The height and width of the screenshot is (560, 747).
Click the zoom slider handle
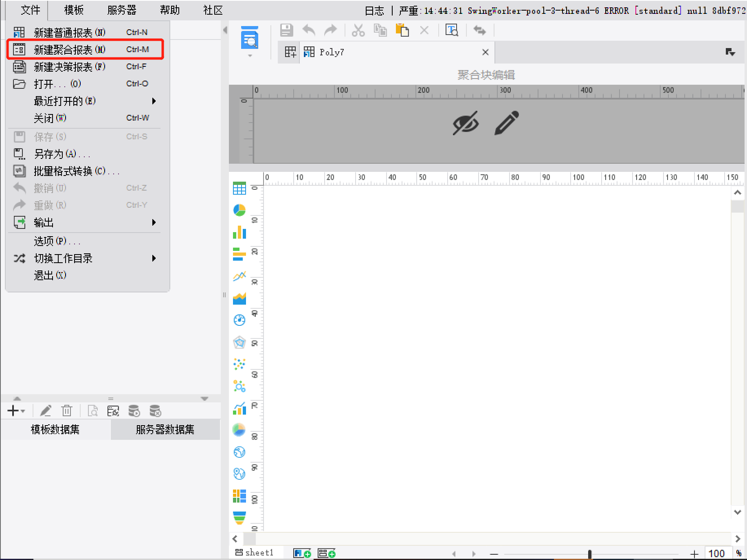pyautogui.click(x=589, y=553)
